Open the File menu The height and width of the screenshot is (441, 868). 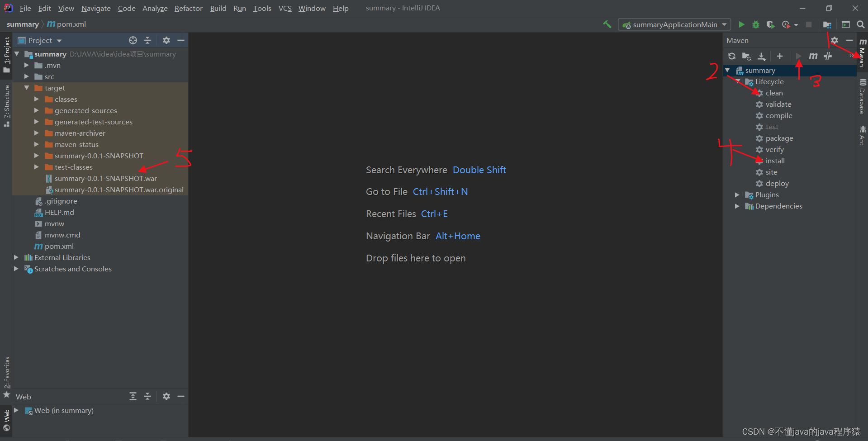pyautogui.click(x=25, y=8)
